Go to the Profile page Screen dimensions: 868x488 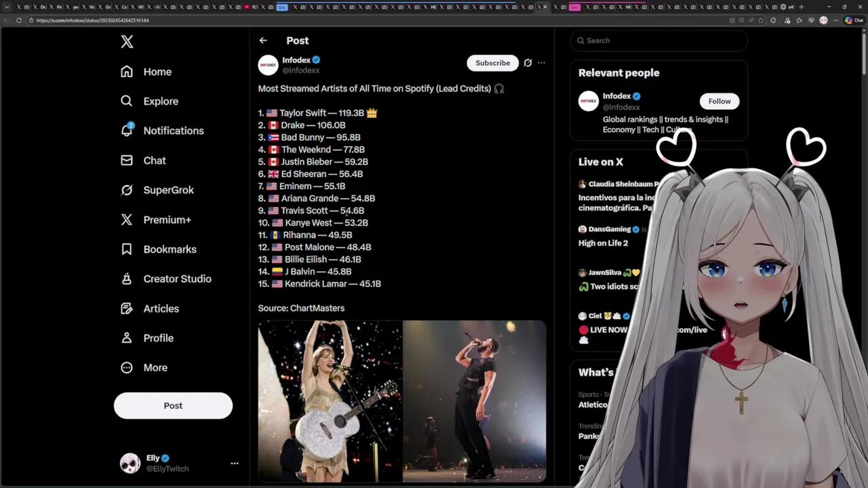(146, 338)
